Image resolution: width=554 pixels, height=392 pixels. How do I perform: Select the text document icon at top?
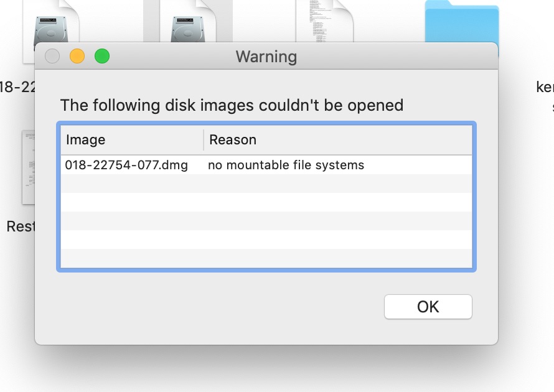[324, 21]
